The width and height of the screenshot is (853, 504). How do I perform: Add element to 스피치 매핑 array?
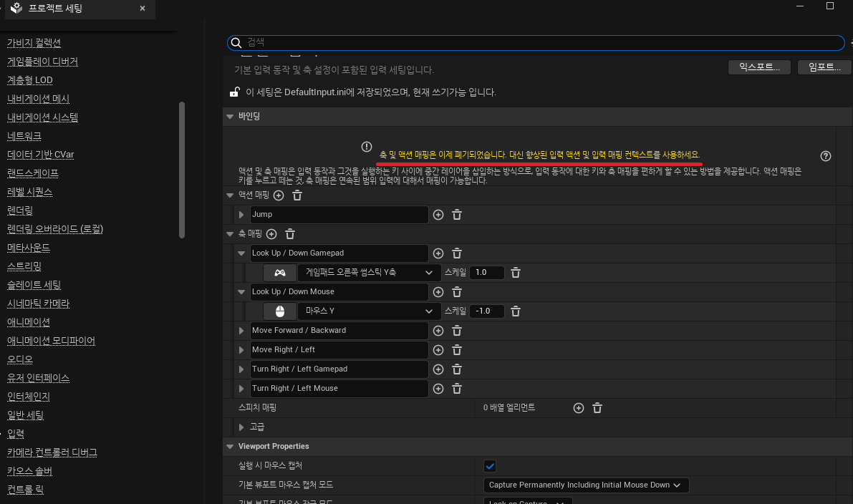point(578,408)
